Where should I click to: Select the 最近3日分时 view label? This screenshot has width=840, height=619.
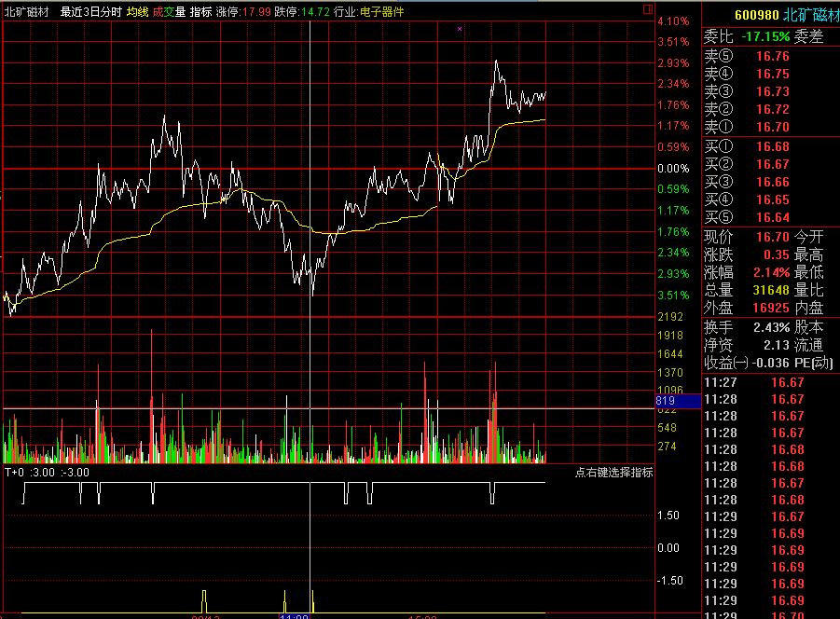(91, 12)
